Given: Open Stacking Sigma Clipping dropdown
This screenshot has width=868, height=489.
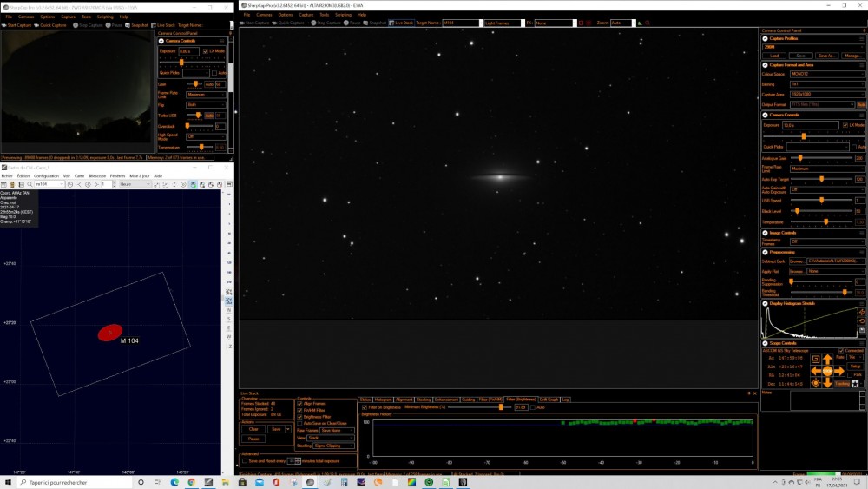Looking at the screenshot, I should 334,446.
